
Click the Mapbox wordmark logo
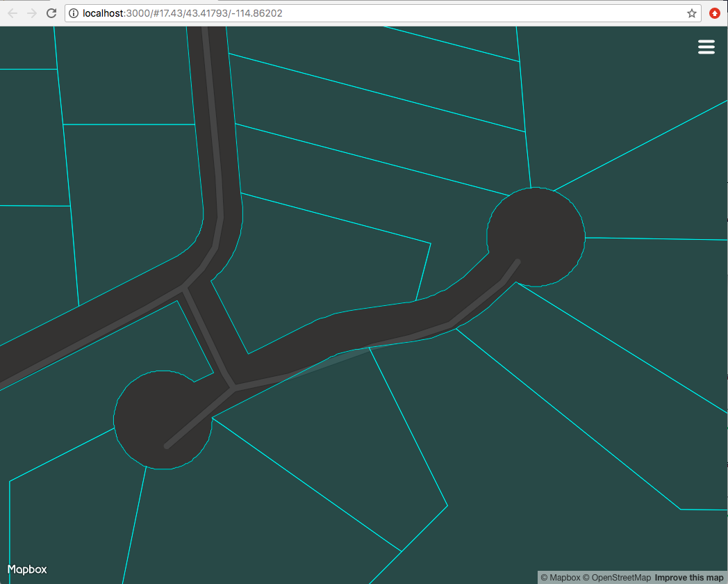click(x=27, y=569)
